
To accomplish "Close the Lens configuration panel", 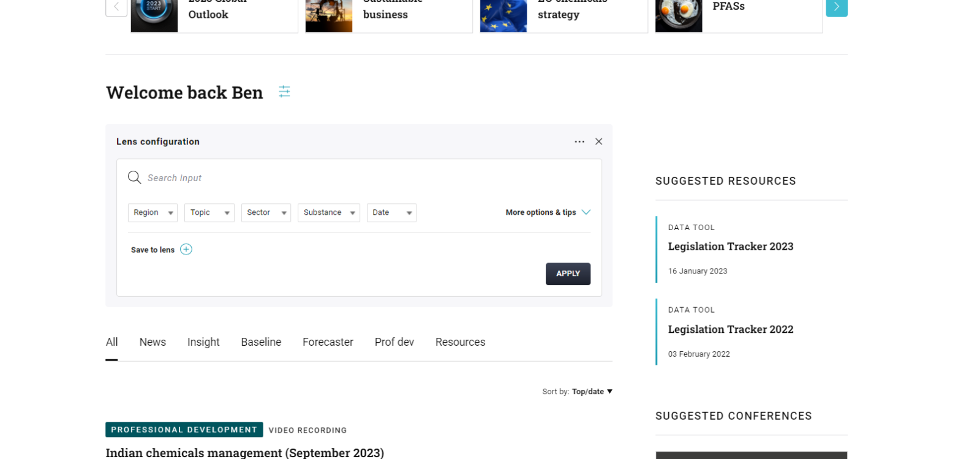I will click(x=599, y=141).
